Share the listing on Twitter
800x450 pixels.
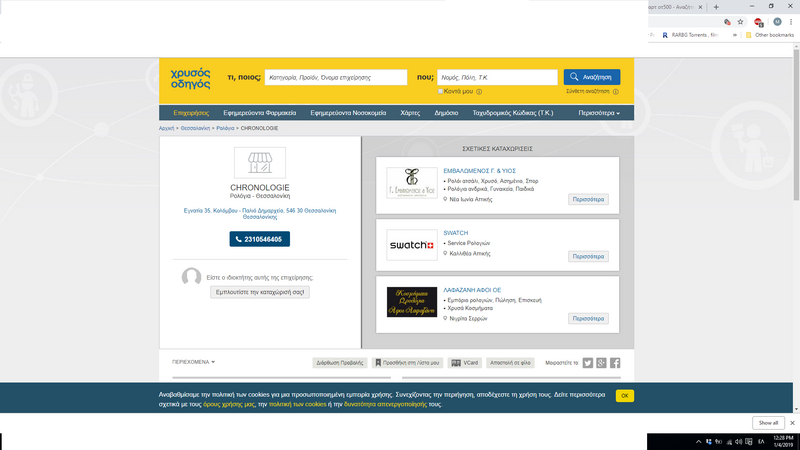[x=588, y=363]
